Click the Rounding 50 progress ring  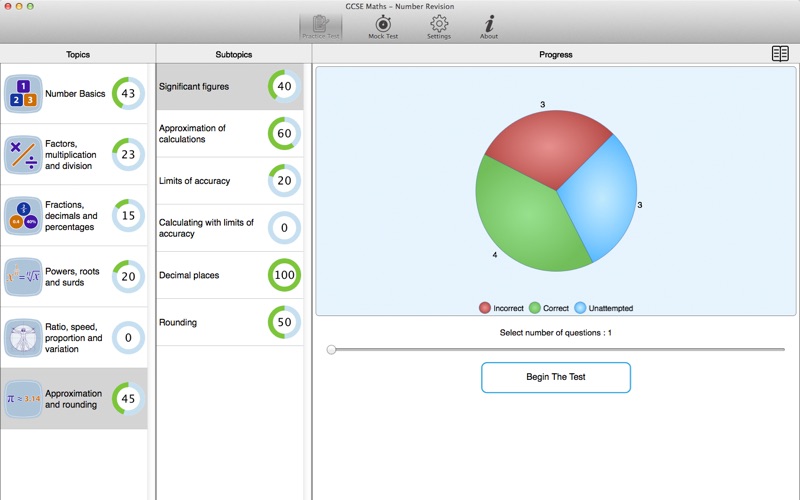284,322
